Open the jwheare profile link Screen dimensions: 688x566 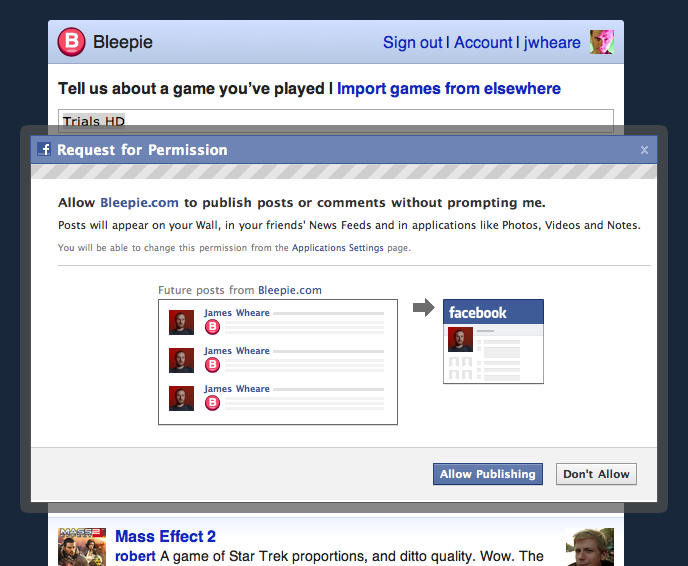[552, 43]
